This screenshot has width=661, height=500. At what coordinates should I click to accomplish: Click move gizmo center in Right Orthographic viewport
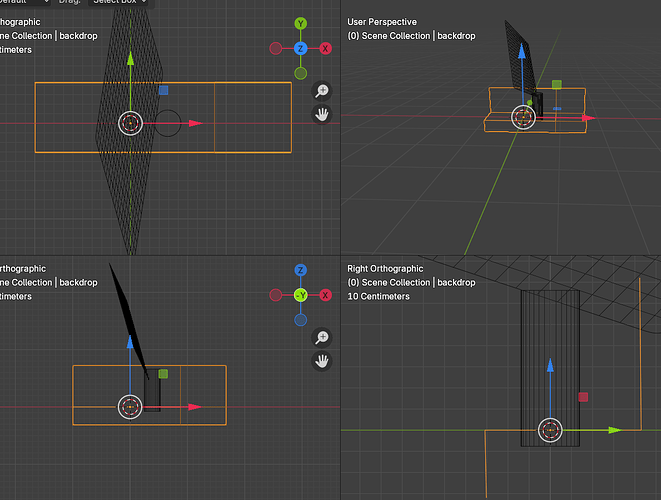click(550, 430)
